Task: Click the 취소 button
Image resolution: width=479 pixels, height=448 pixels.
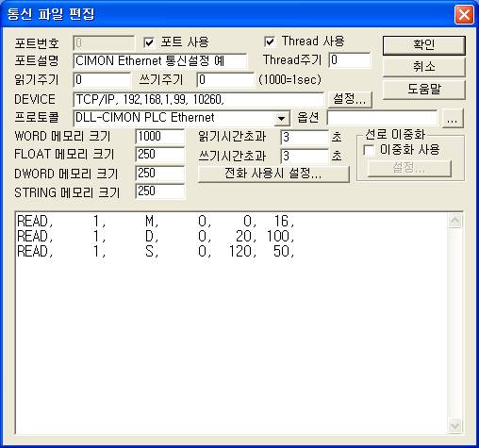Action: (424, 67)
